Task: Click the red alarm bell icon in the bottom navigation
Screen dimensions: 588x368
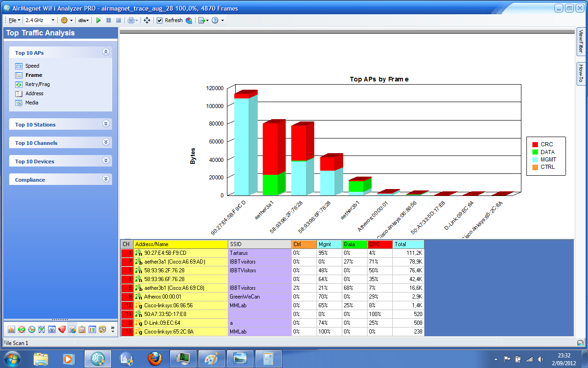Action: (x=62, y=329)
